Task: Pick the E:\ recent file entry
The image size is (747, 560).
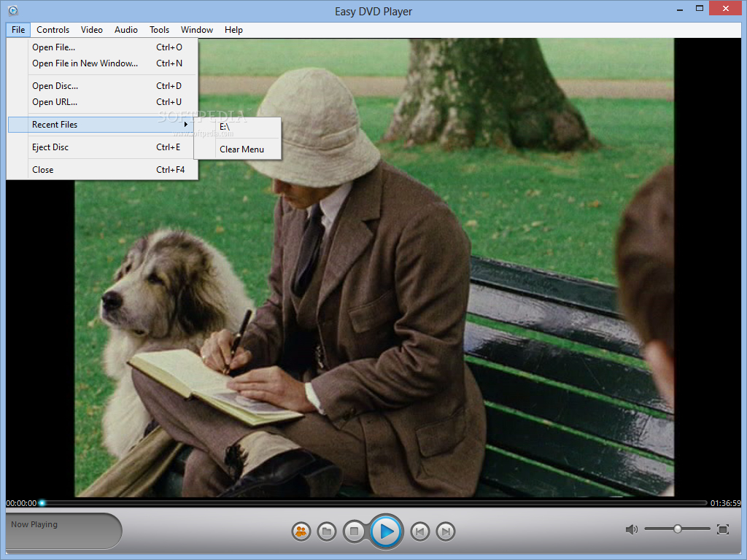Action: point(237,127)
